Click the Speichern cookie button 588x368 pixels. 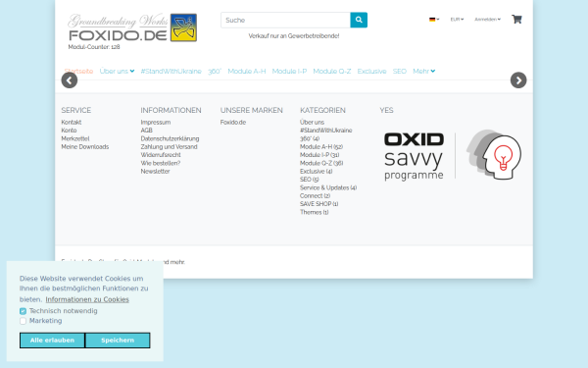[x=118, y=341]
